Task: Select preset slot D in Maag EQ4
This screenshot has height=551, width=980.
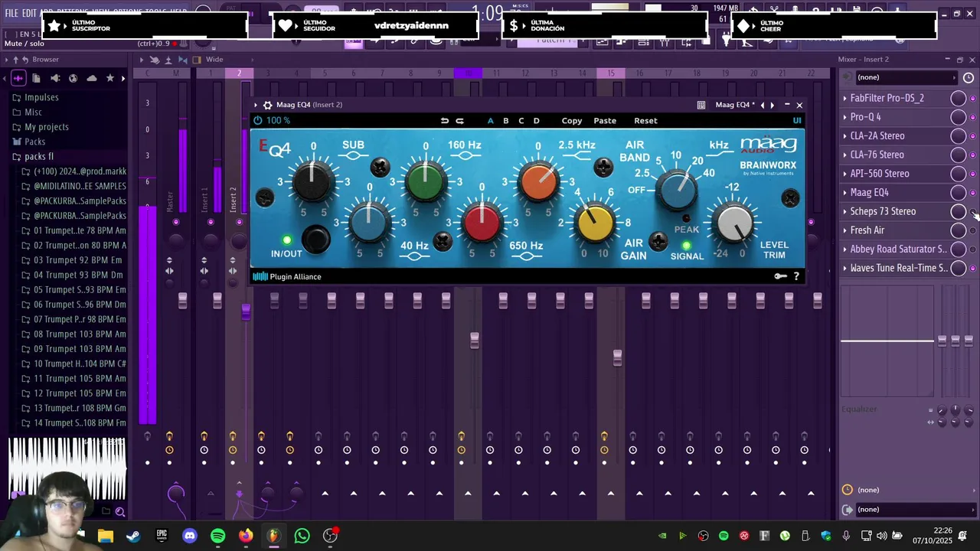Action: [x=536, y=120]
